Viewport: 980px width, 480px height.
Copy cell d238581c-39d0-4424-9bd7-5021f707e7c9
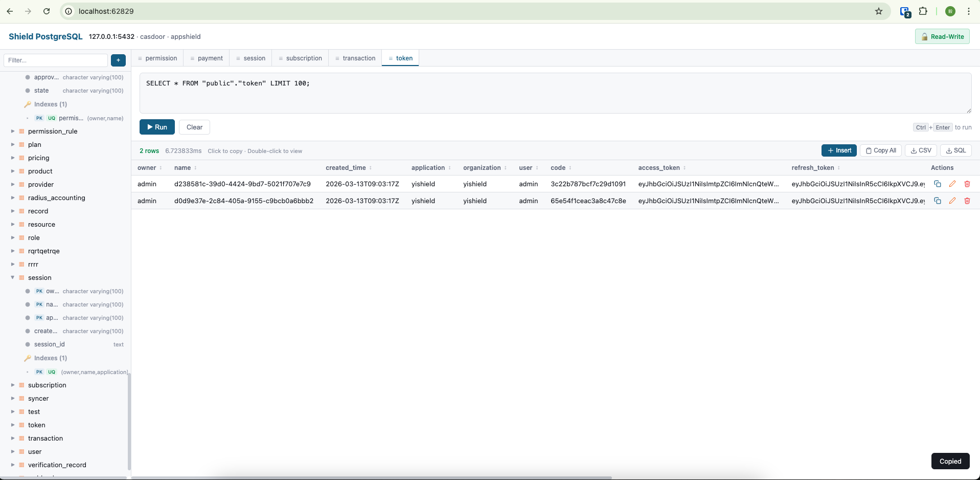(242, 184)
